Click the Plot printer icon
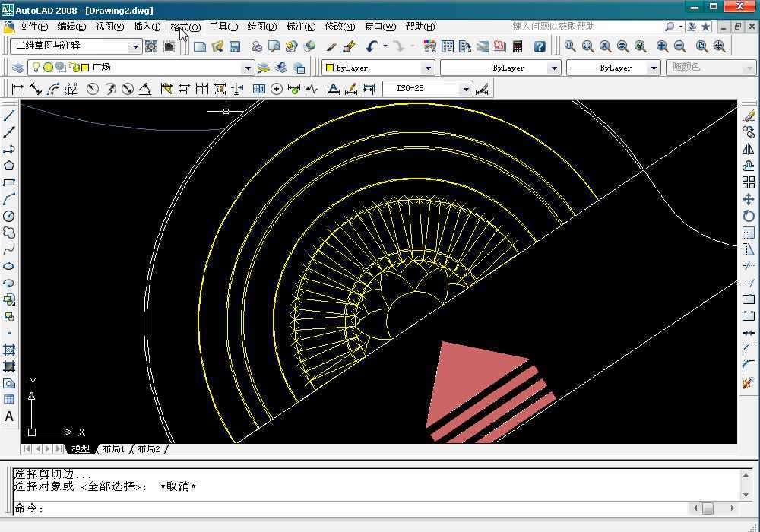This screenshot has height=532, width=760. pos(257,46)
